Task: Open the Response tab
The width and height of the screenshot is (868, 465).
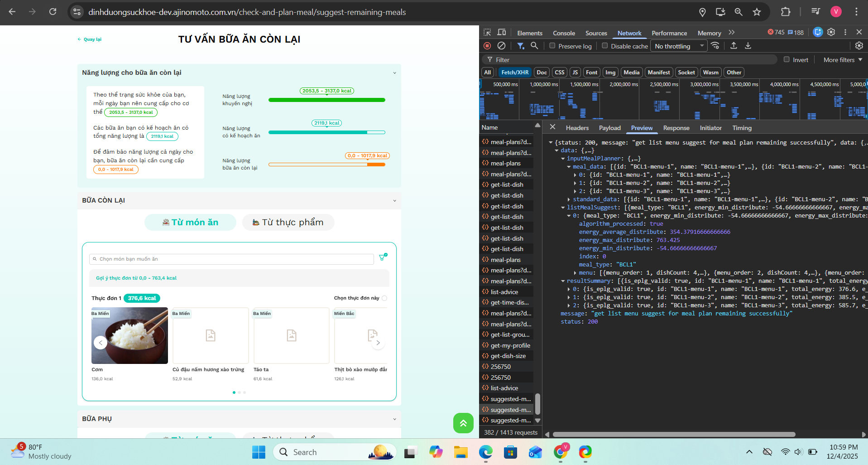Action: coord(676,128)
